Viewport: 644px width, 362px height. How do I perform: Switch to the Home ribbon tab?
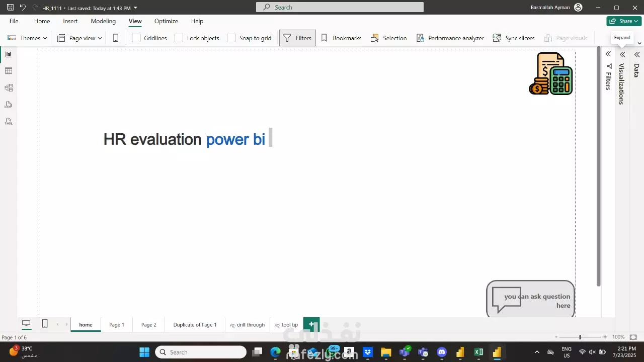[x=42, y=21]
